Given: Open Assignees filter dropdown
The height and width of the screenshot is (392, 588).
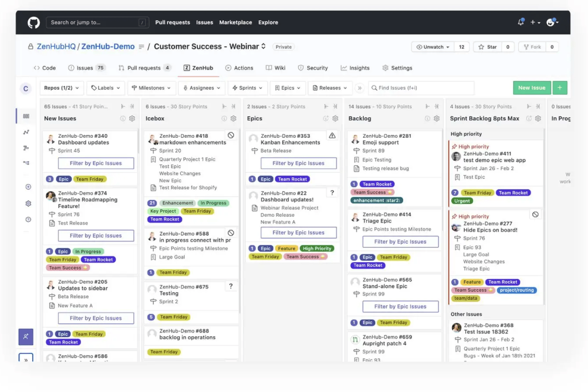Looking at the screenshot, I should click(x=202, y=88).
